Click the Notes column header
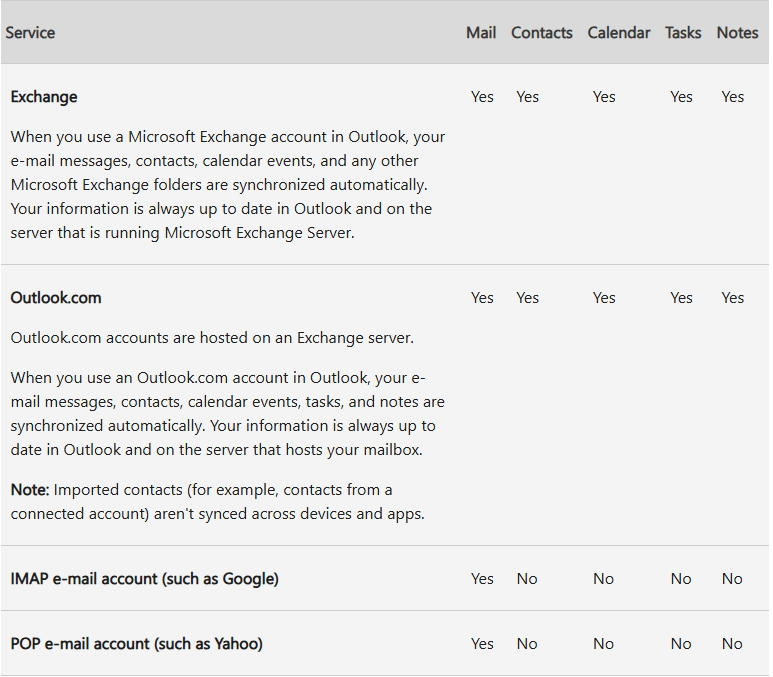 coord(737,33)
